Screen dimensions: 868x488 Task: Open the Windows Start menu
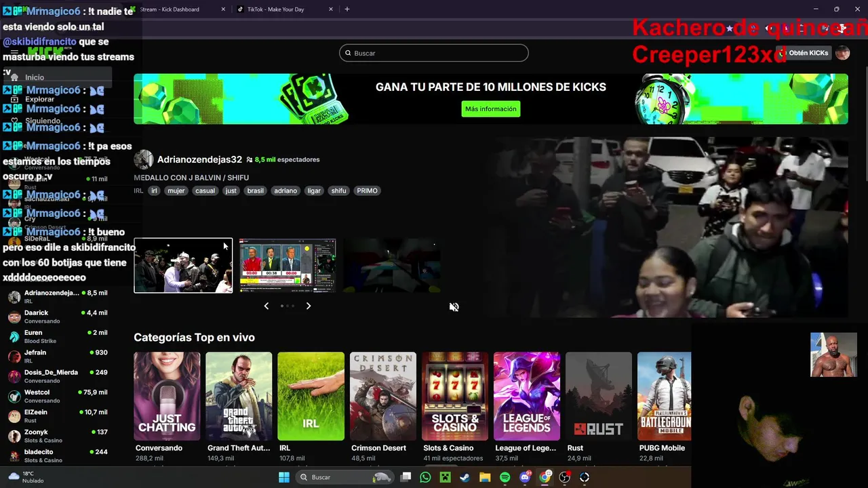tap(284, 477)
